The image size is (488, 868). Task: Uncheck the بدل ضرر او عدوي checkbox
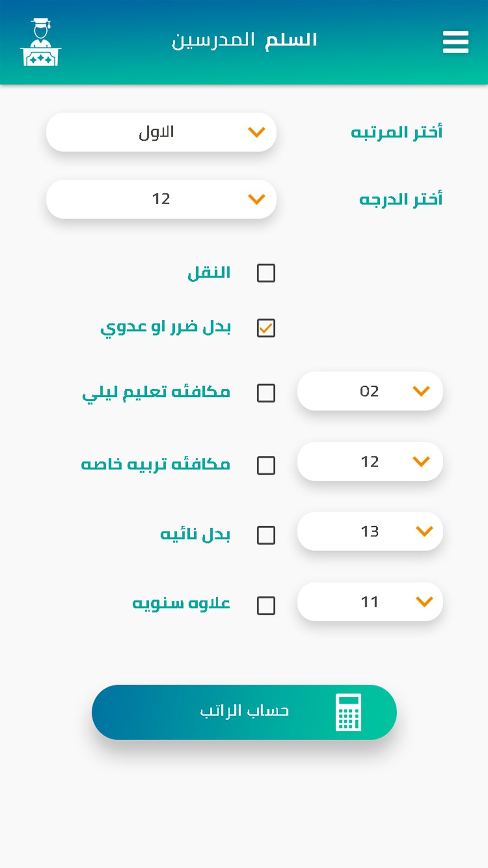[266, 328]
